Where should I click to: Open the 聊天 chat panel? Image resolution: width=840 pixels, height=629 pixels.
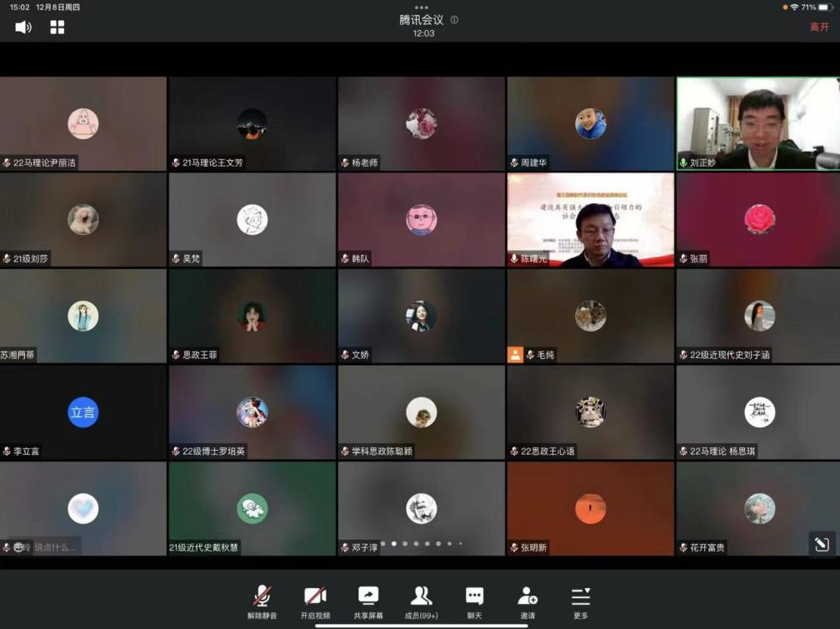click(x=474, y=602)
